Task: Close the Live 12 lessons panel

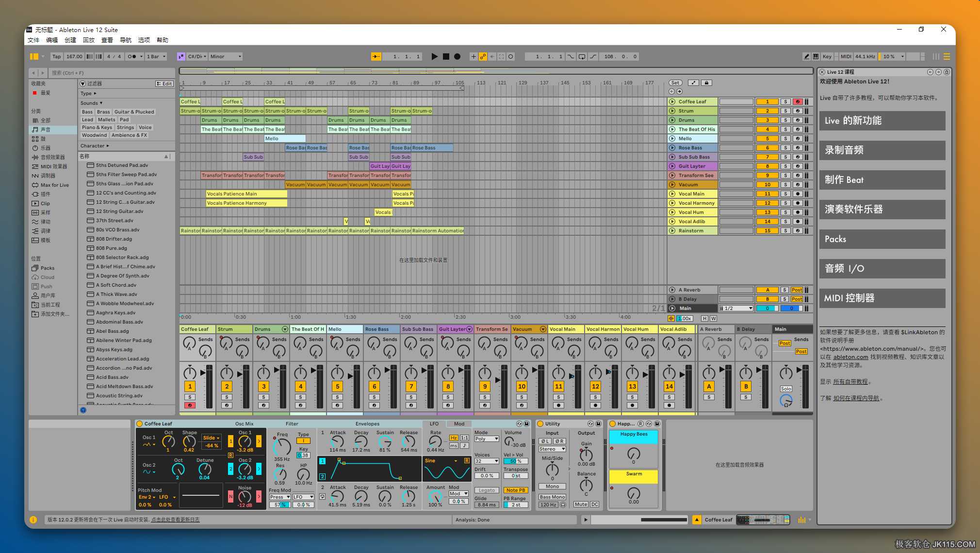Action: (822, 72)
